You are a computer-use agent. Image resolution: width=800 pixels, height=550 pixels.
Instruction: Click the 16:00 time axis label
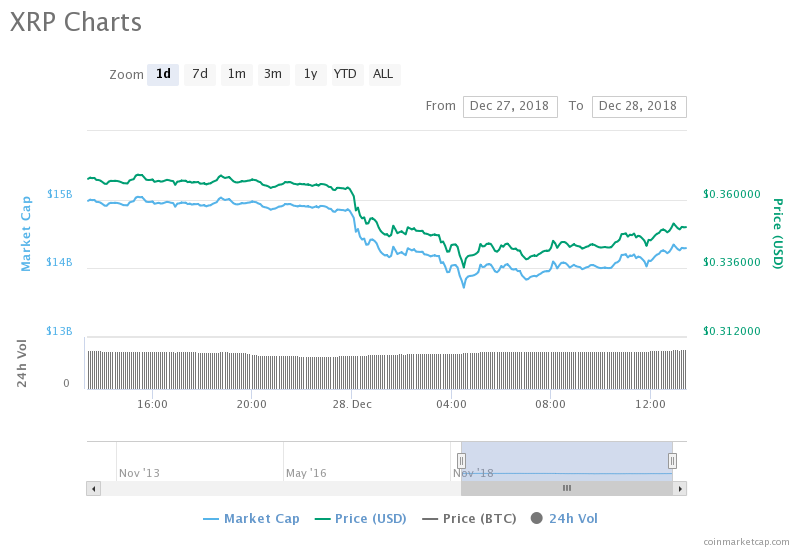(x=152, y=405)
